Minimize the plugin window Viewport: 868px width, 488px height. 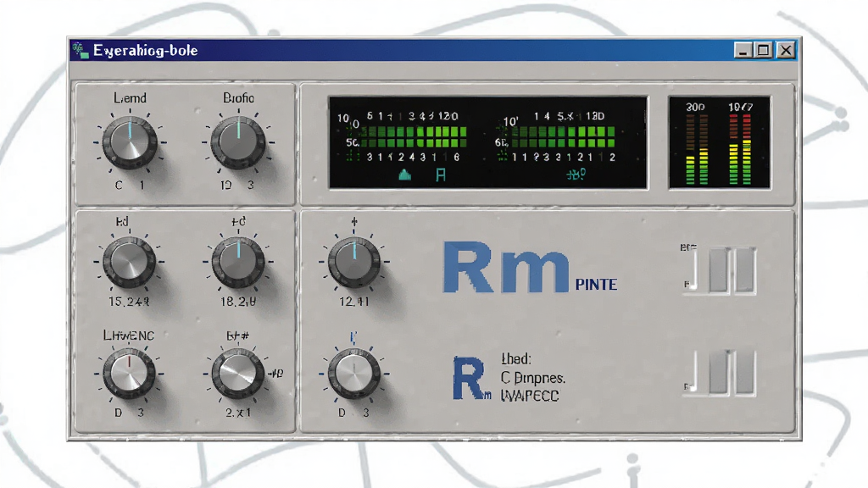(743, 50)
